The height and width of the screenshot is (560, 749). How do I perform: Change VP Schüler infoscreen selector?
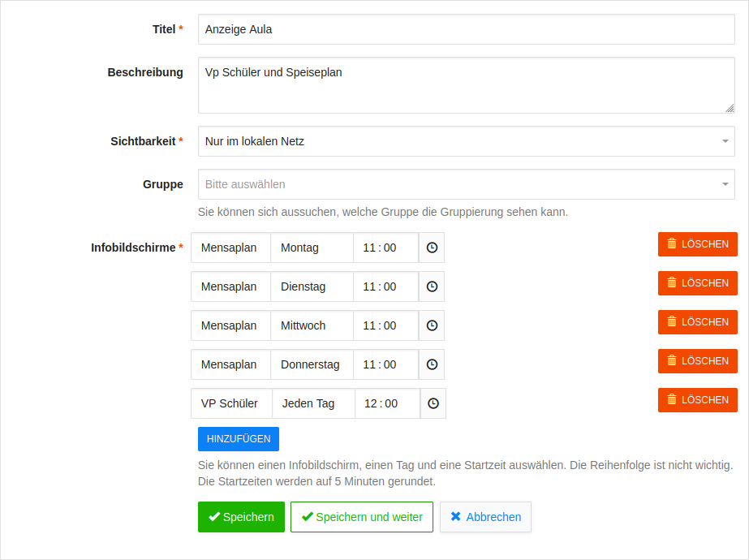pos(231,403)
